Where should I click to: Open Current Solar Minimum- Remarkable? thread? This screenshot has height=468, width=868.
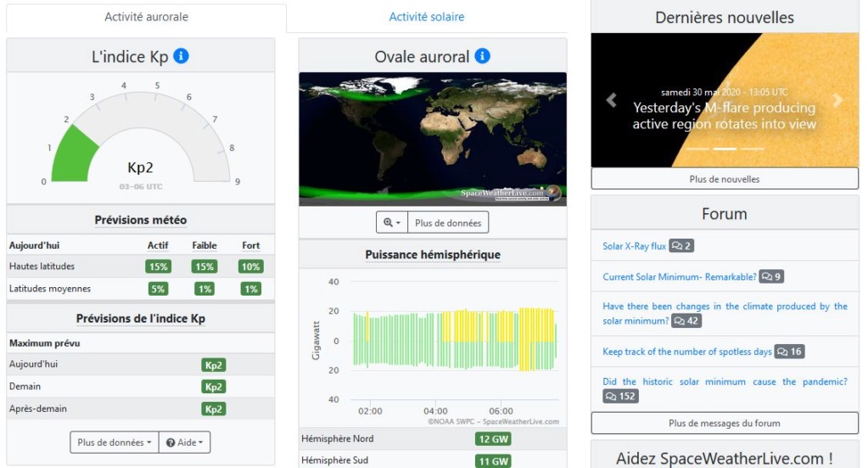(x=680, y=276)
